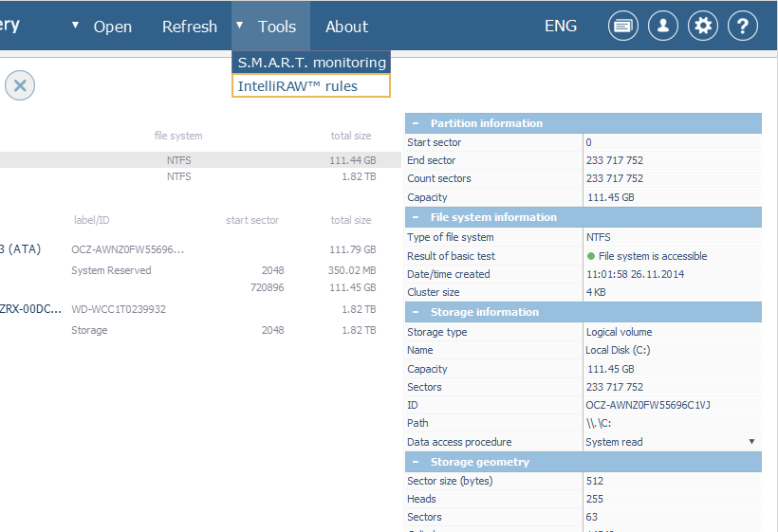Viewport: 778px width, 532px height.
Task: Switch language using ENG button
Action: pyautogui.click(x=560, y=26)
